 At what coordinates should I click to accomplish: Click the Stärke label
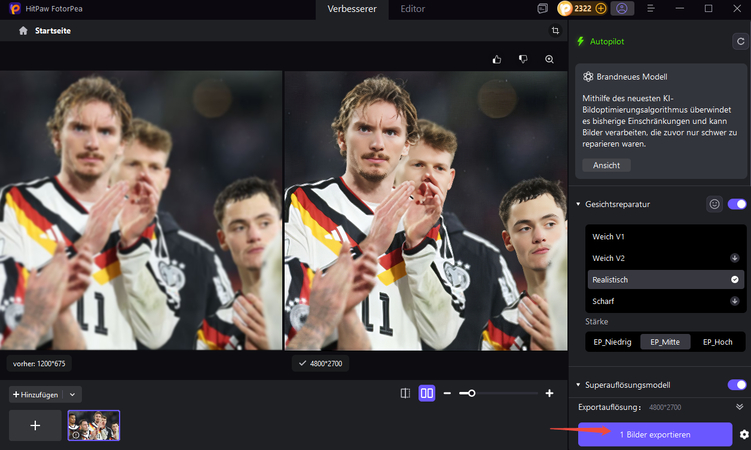click(x=596, y=322)
